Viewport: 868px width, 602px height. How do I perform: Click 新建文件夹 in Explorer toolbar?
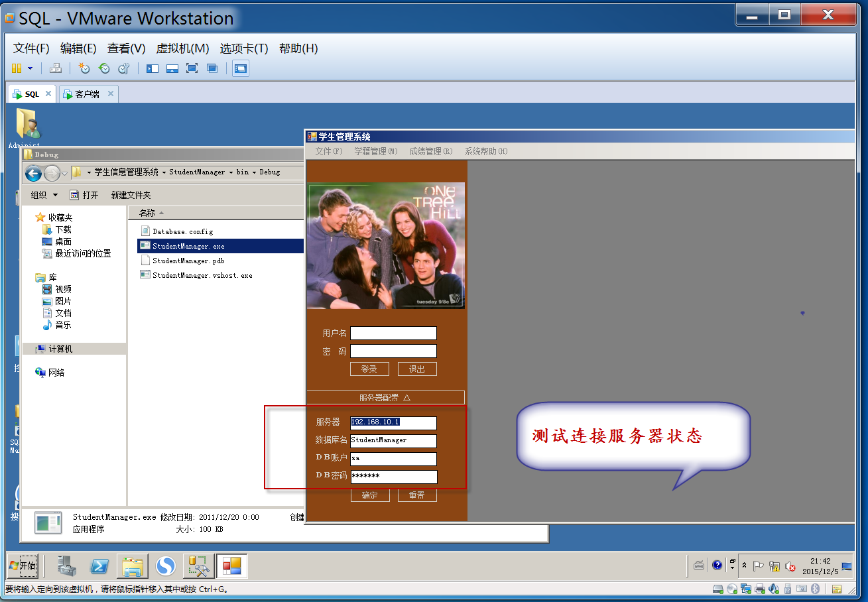[x=131, y=195]
